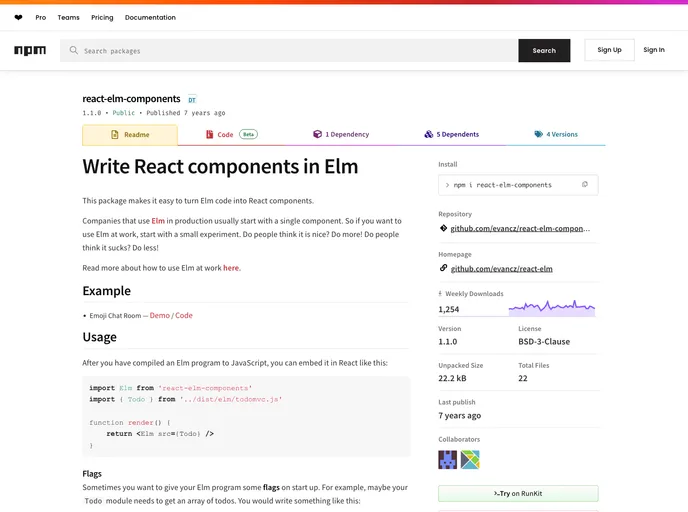Focus the Search packages input field

tap(289, 50)
